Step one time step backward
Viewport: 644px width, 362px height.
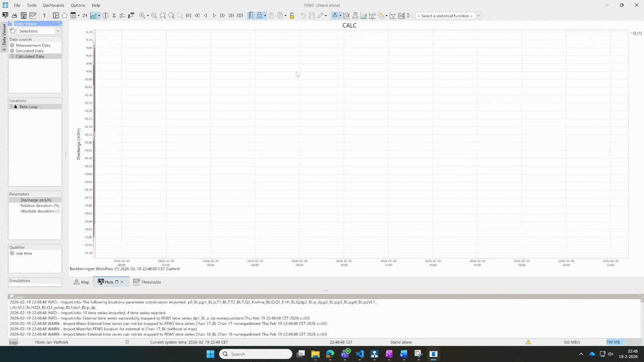pos(206,16)
